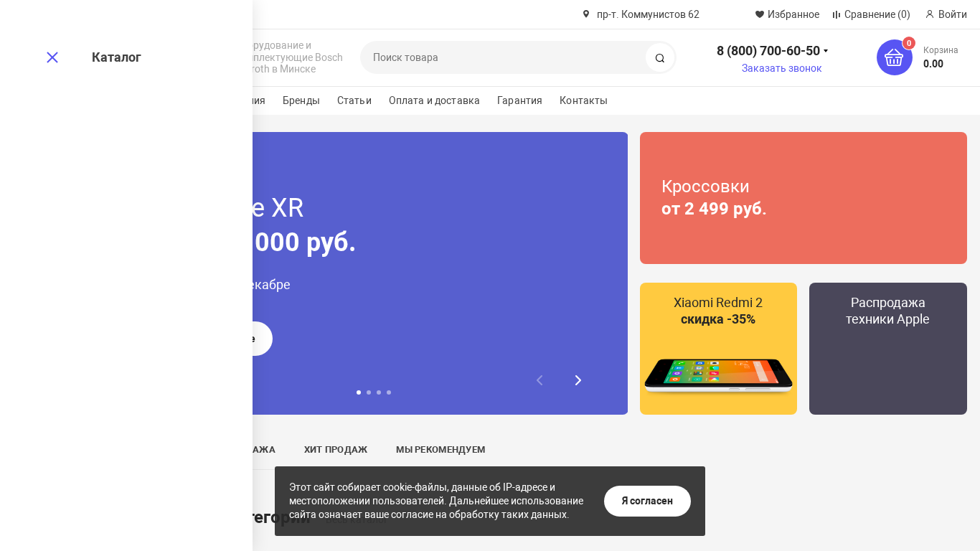980x551 pixels.
Task: Open Избранное favorites heart icon
Action: pyautogui.click(x=760, y=14)
